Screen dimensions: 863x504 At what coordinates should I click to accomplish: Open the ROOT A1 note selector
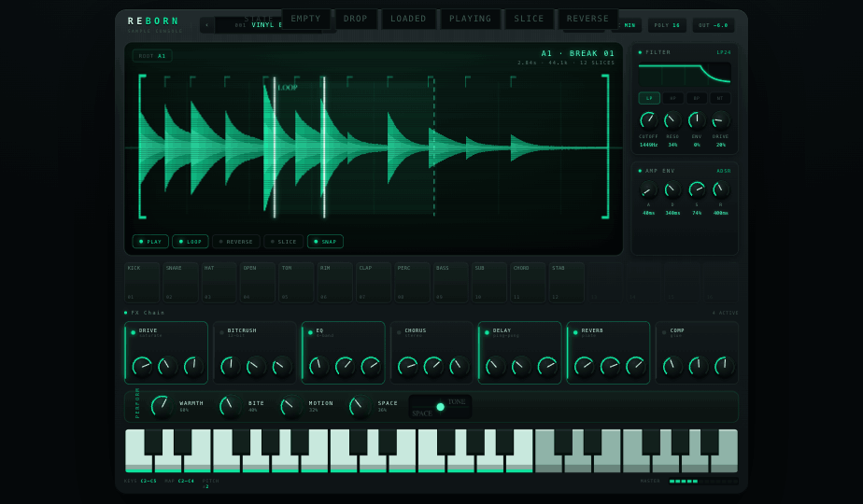click(x=152, y=56)
